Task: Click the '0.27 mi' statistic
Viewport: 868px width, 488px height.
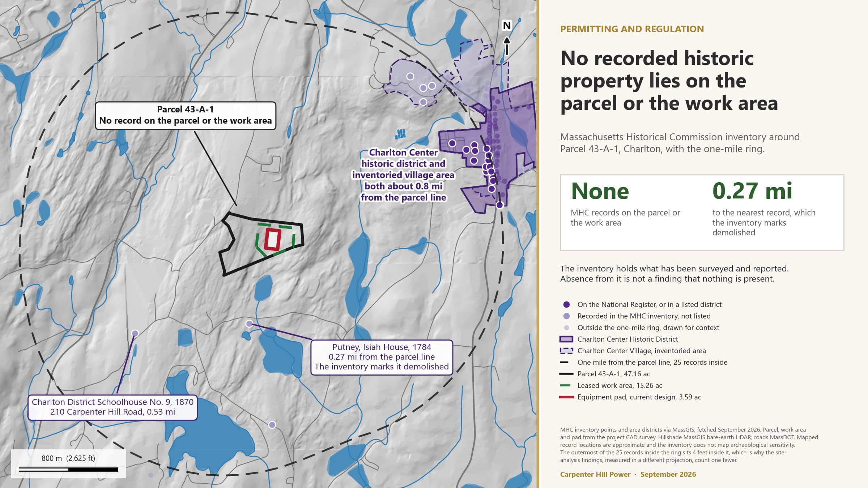Action: 752,191
